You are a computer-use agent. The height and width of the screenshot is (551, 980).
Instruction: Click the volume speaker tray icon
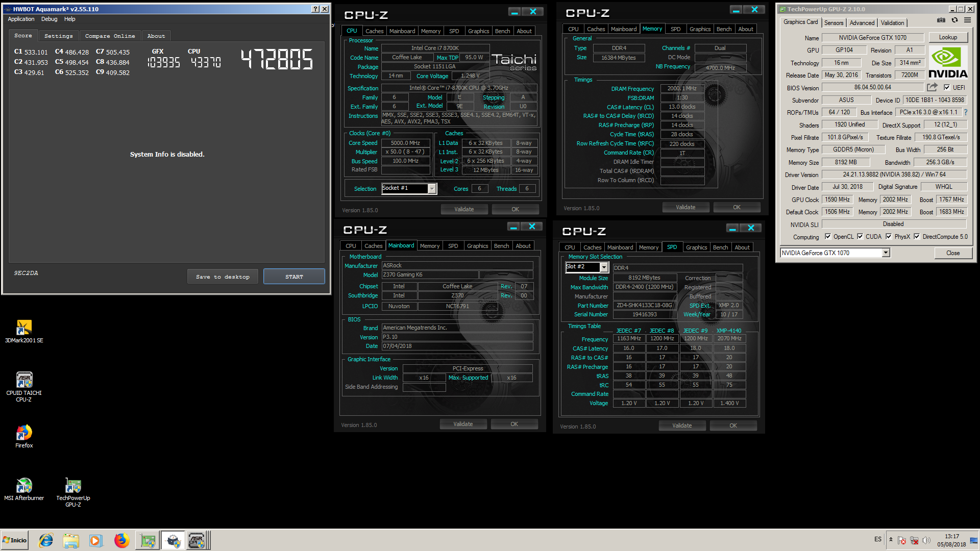926,540
